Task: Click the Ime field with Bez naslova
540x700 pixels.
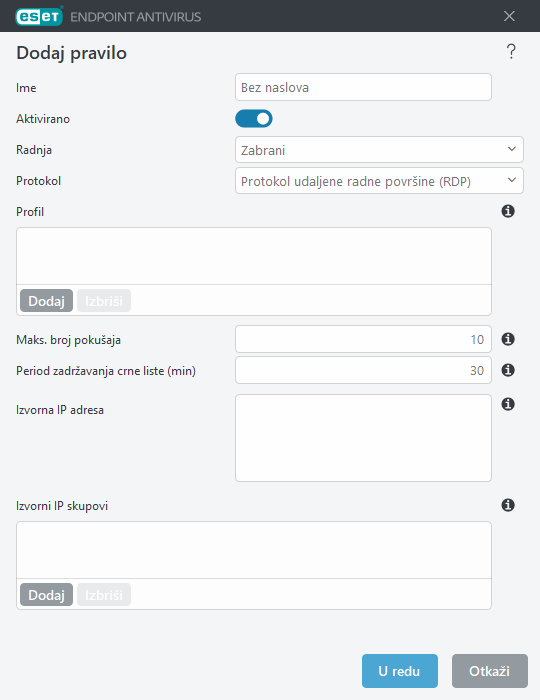Action: click(x=363, y=87)
